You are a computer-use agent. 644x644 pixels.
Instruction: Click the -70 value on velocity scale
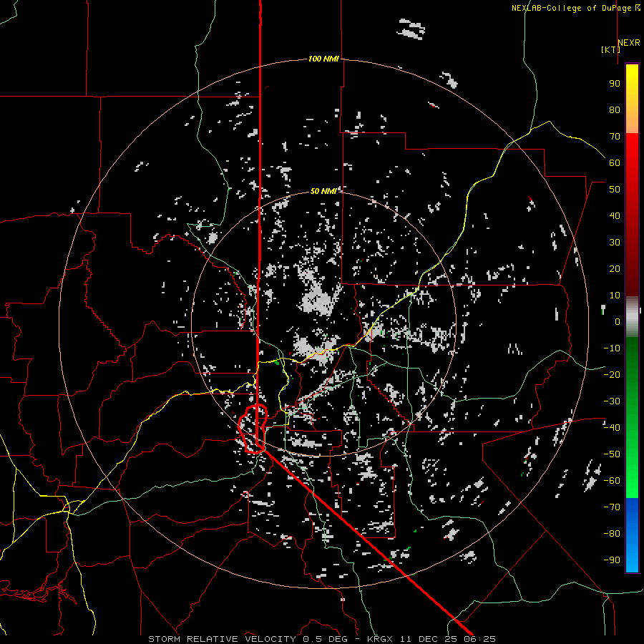click(x=612, y=507)
